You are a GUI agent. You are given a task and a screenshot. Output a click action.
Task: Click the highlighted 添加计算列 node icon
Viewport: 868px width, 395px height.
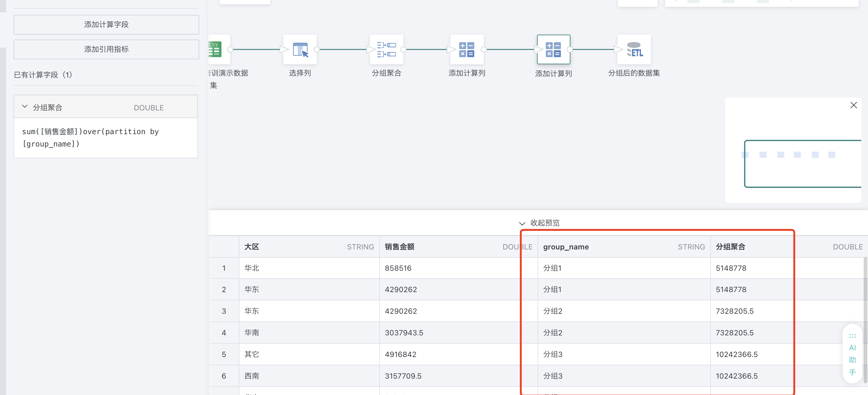(x=553, y=49)
